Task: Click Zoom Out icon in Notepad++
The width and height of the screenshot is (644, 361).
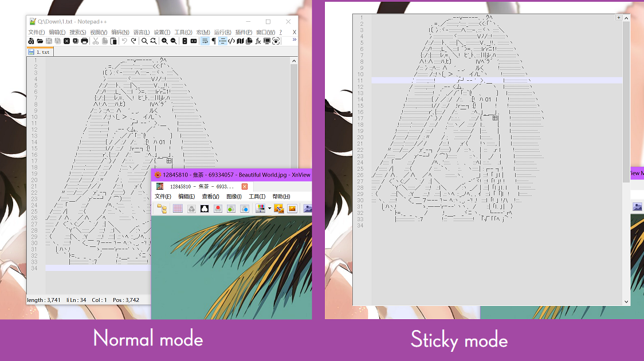Action: [x=174, y=41]
